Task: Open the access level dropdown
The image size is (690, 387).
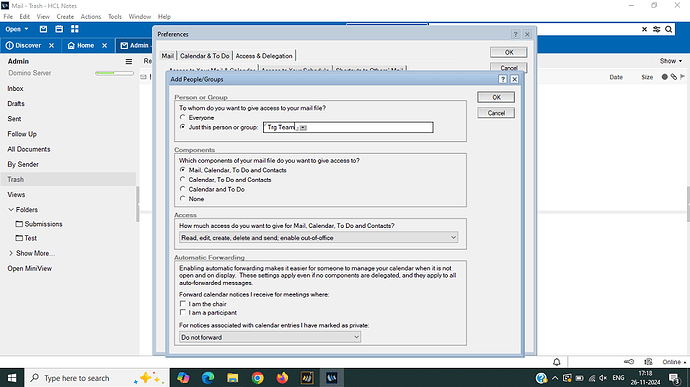Action: click(x=319, y=238)
